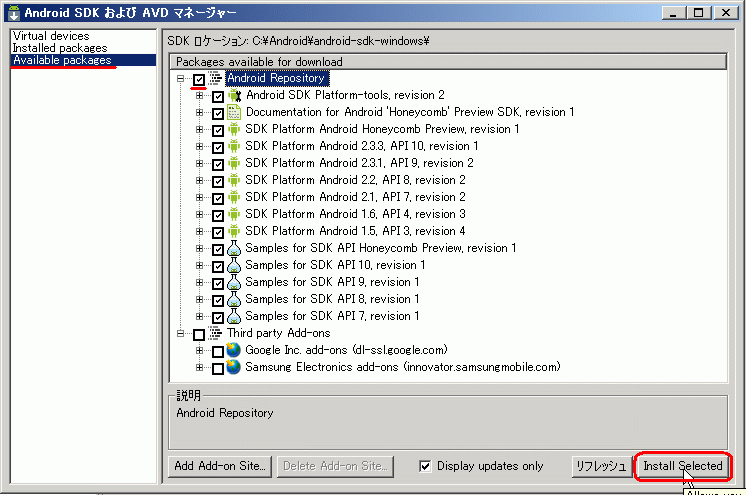Click the flask icon for Honeycomb Preview samples
746x495 pixels.
pyautogui.click(x=234, y=248)
